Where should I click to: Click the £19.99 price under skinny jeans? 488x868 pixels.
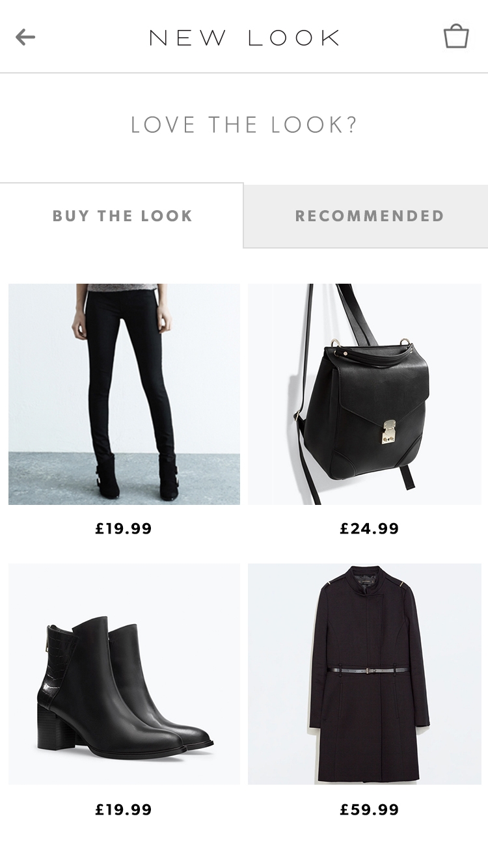124,529
